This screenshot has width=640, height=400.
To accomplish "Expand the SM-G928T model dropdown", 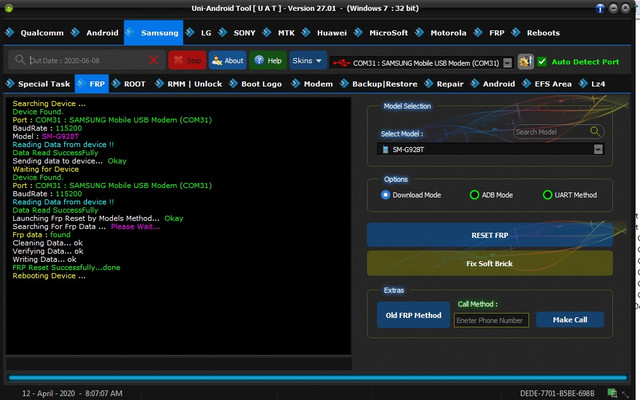I will point(598,149).
